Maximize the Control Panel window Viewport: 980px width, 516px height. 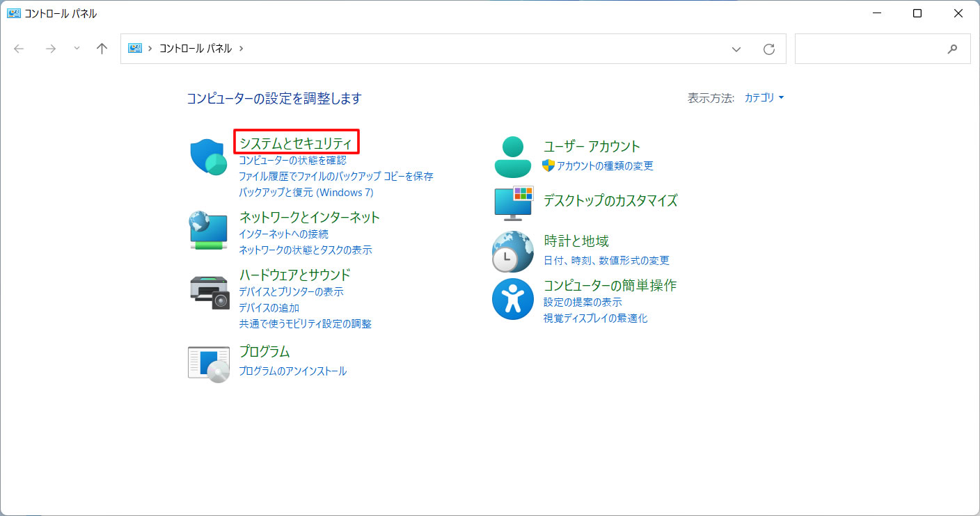917,13
